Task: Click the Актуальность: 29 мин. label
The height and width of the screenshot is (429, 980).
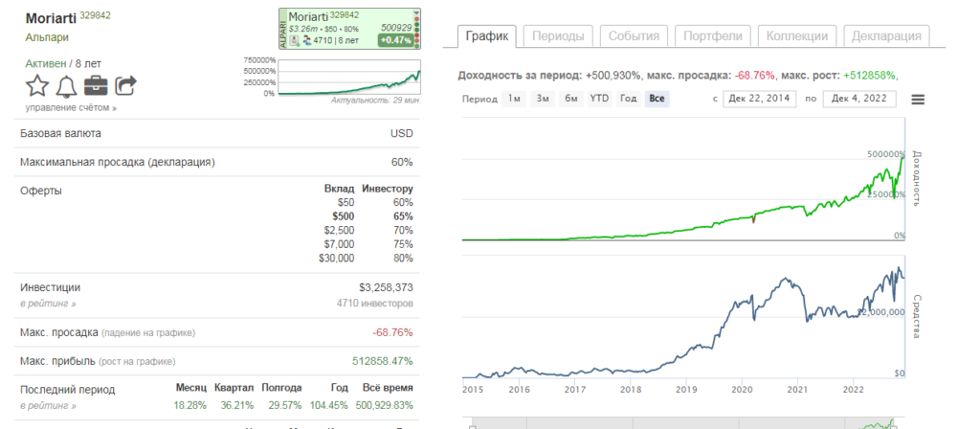Action: (x=375, y=100)
